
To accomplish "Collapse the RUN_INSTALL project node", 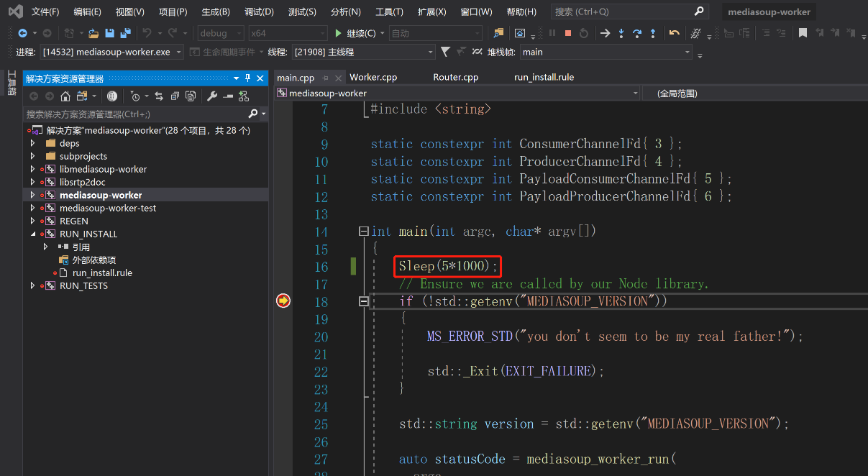I will pos(32,234).
